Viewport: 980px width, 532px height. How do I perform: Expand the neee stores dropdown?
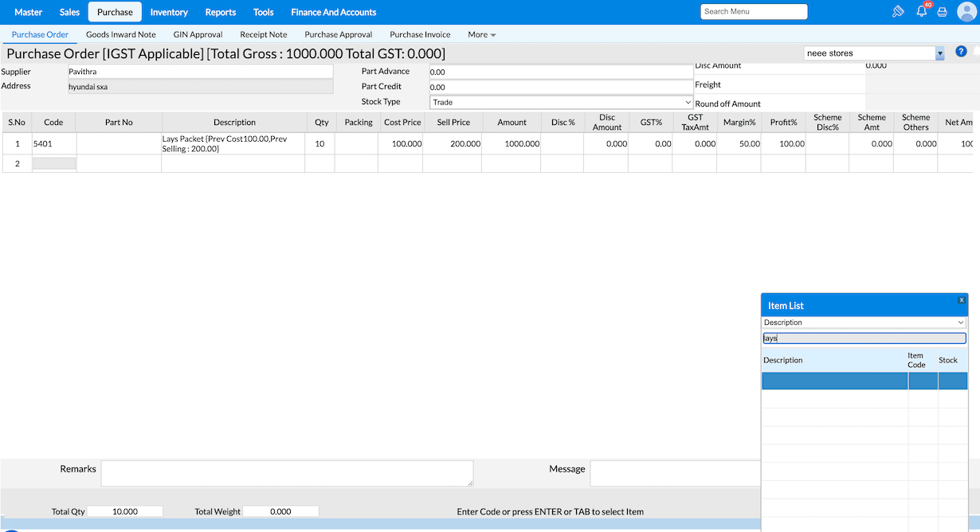click(x=939, y=53)
